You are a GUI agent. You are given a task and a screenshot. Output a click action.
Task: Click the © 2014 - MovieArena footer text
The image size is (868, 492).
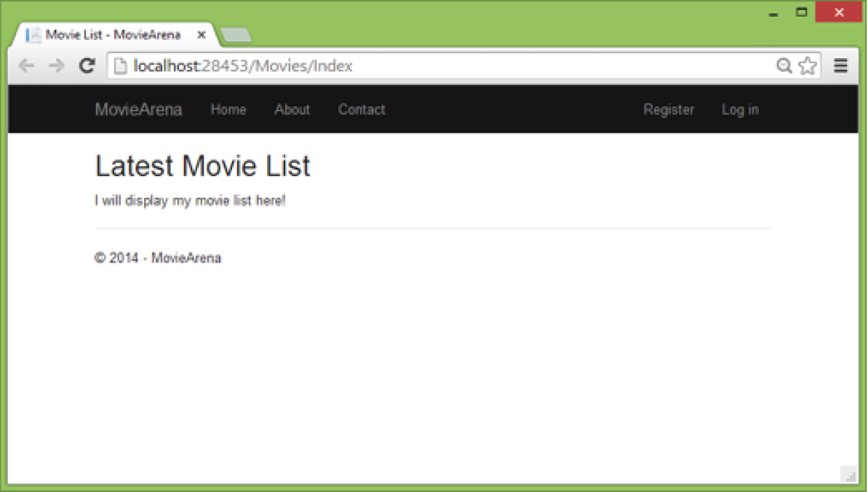point(158,258)
